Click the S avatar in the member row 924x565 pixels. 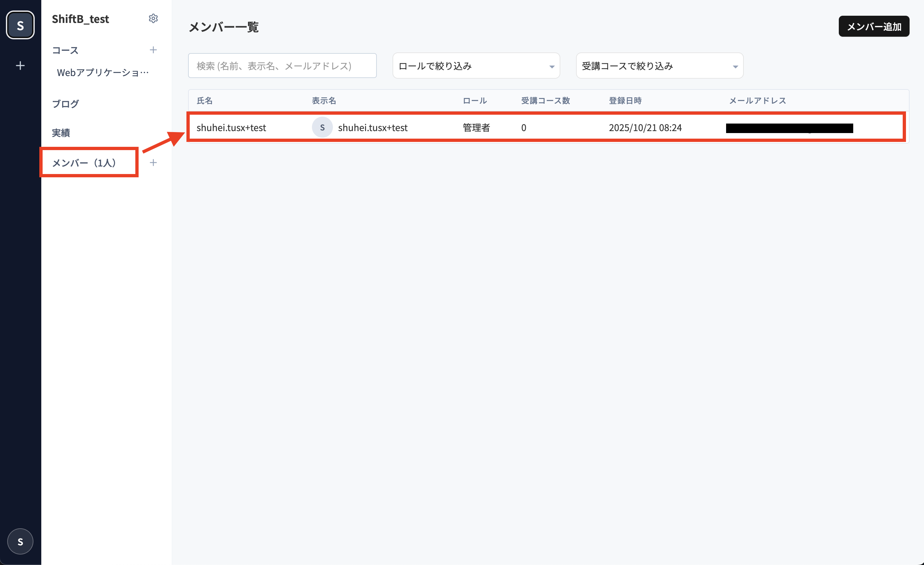(x=322, y=127)
